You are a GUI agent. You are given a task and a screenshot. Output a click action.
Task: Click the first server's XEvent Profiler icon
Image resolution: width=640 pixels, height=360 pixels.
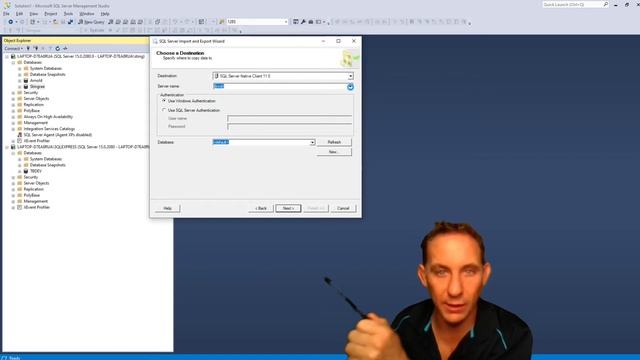[19, 141]
